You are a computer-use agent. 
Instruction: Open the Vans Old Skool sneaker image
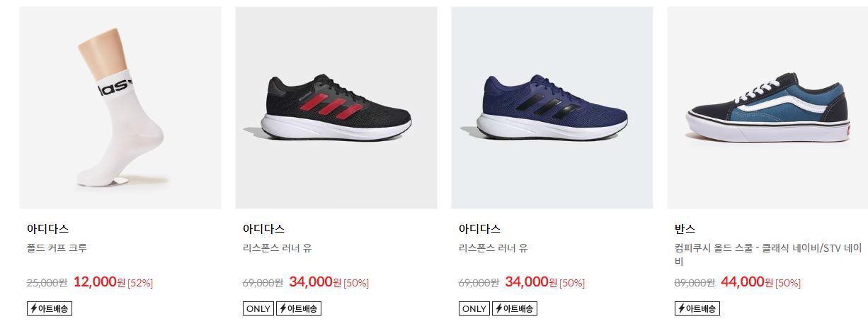point(767,108)
